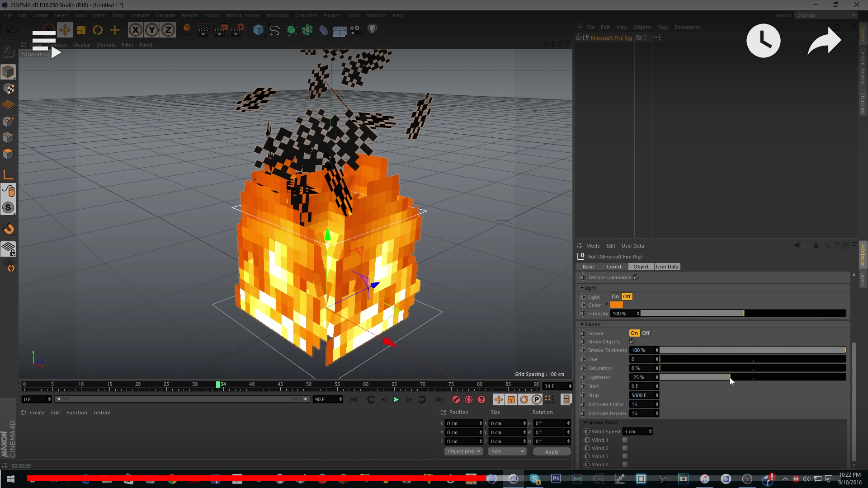Collapse the Light section
This screenshot has width=868, height=488.
click(582, 288)
